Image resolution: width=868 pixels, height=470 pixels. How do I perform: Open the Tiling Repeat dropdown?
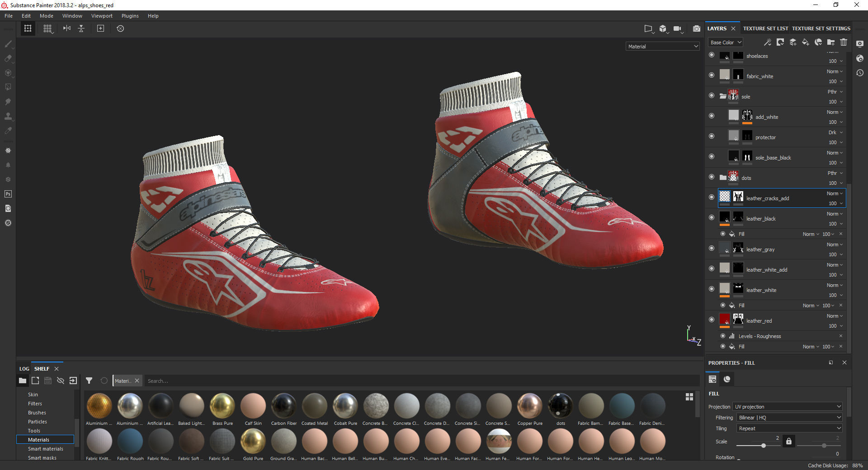[x=789, y=428]
